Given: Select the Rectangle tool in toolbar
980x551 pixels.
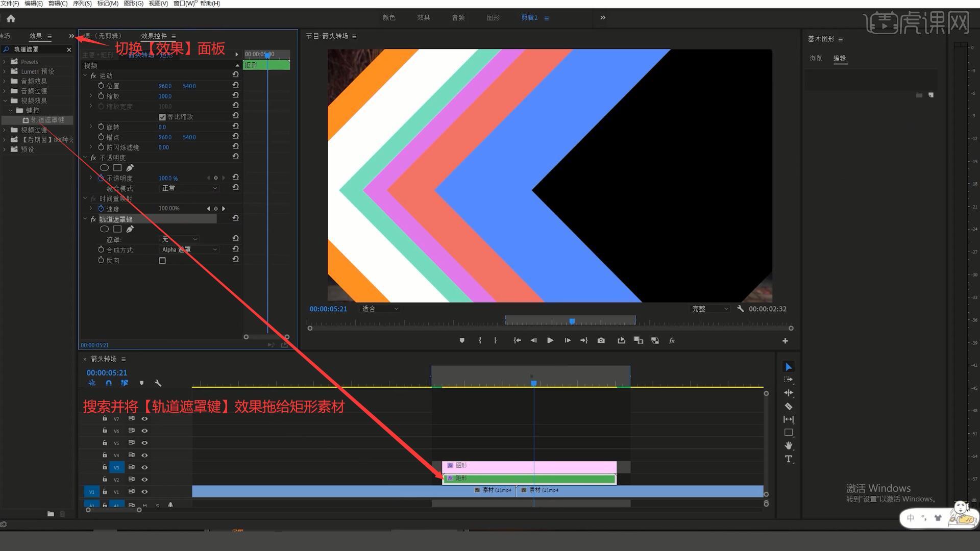Looking at the screenshot, I should (789, 433).
